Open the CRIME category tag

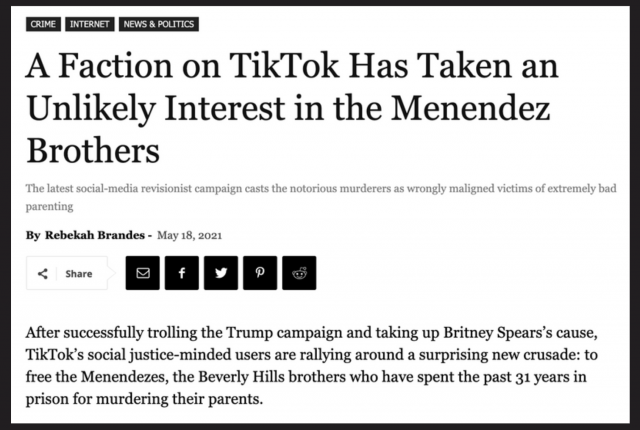43,24
